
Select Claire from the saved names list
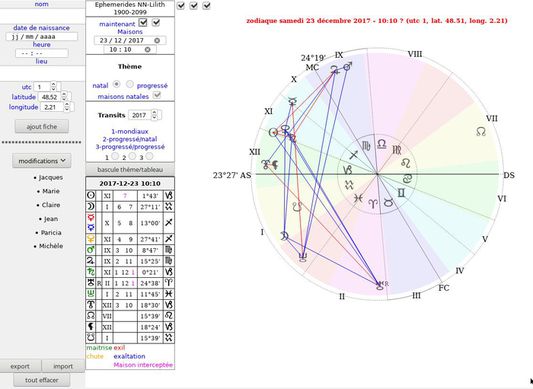pos(51,205)
